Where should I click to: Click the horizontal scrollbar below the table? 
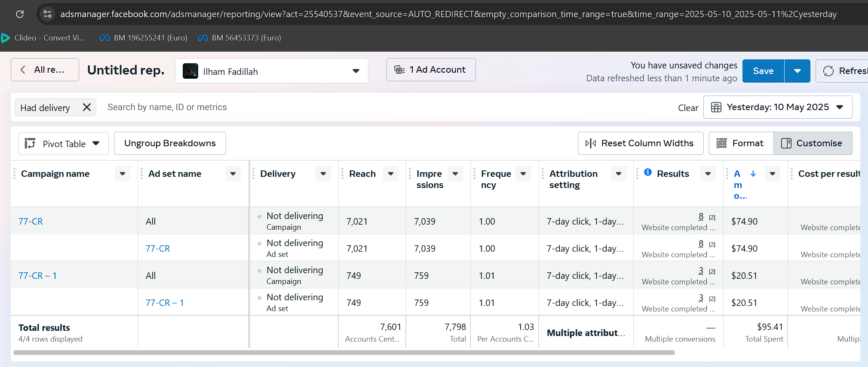pyautogui.click(x=344, y=353)
